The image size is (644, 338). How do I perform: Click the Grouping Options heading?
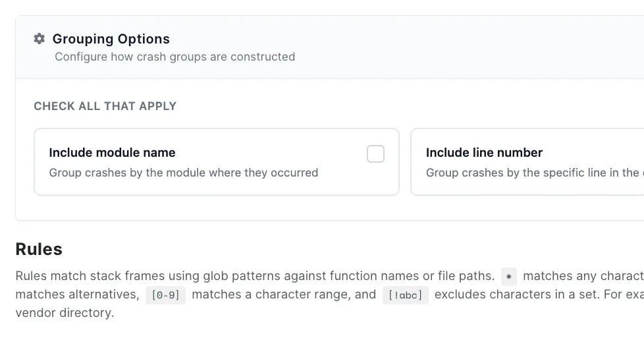pyautogui.click(x=111, y=39)
